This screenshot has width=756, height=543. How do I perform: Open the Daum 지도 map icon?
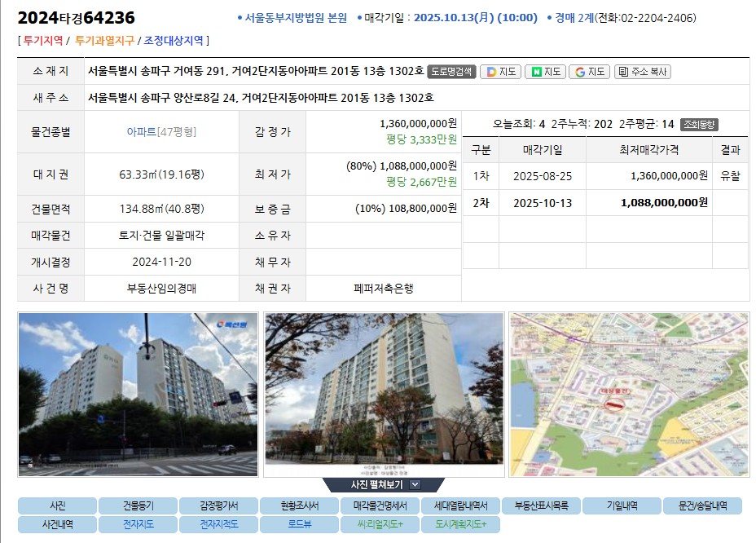click(x=500, y=71)
